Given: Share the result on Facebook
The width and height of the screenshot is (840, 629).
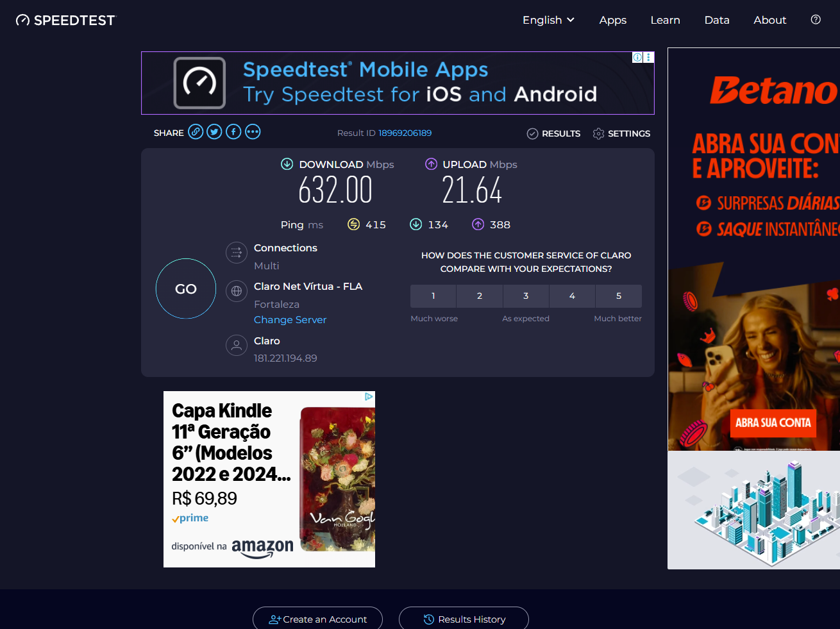Looking at the screenshot, I should (x=233, y=131).
